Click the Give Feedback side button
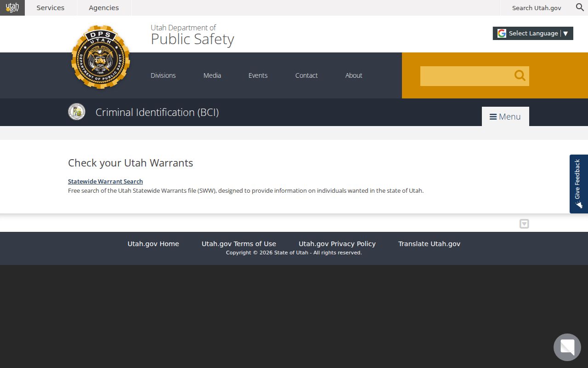588x368 pixels. click(579, 184)
